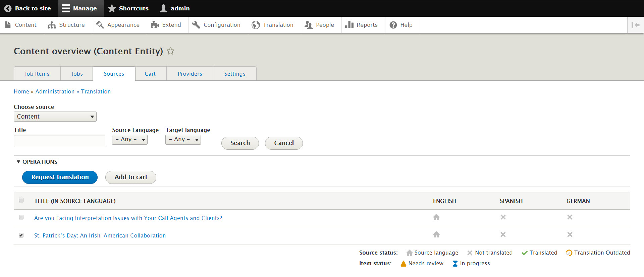Click into the Title search field
644x277 pixels.
[59, 141]
